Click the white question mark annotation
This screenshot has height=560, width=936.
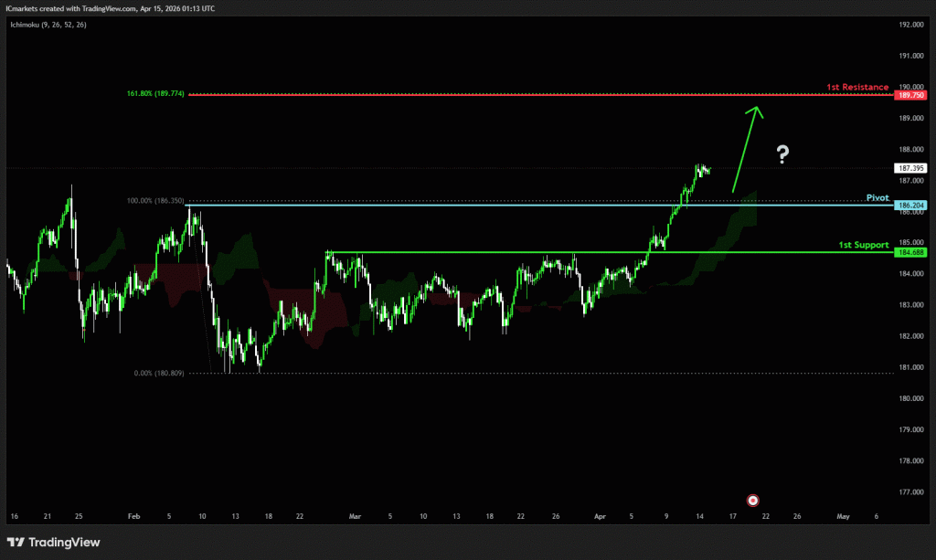pyautogui.click(x=782, y=154)
